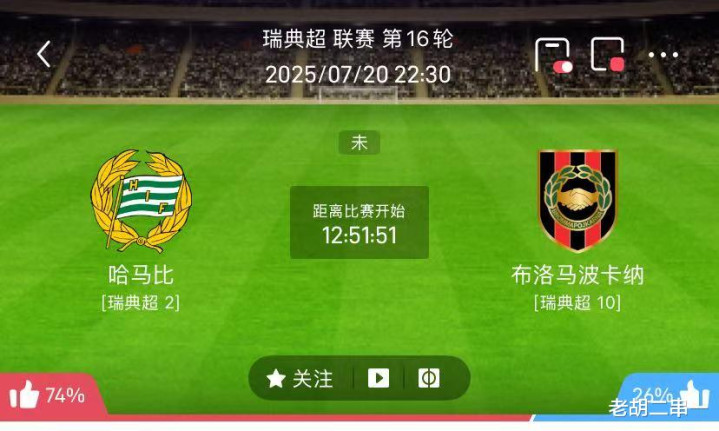The image size is (719, 431).
Task: Like Hammarby with red thumbs-up
Action: [24, 395]
